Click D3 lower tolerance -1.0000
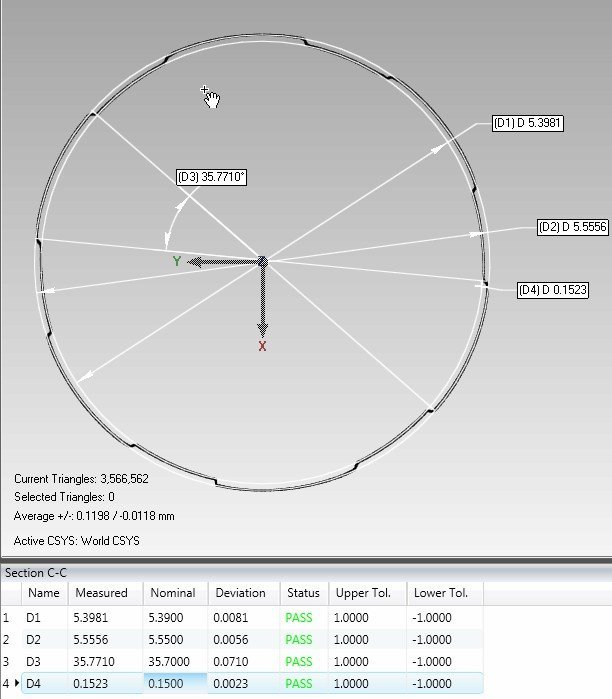This screenshot has width=612, height=699. coord(432,662)
